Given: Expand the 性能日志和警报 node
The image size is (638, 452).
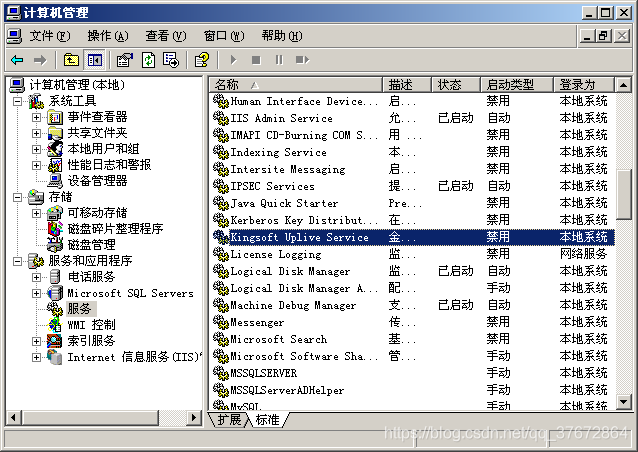Looking at the screenshot, I should [36, 165].
